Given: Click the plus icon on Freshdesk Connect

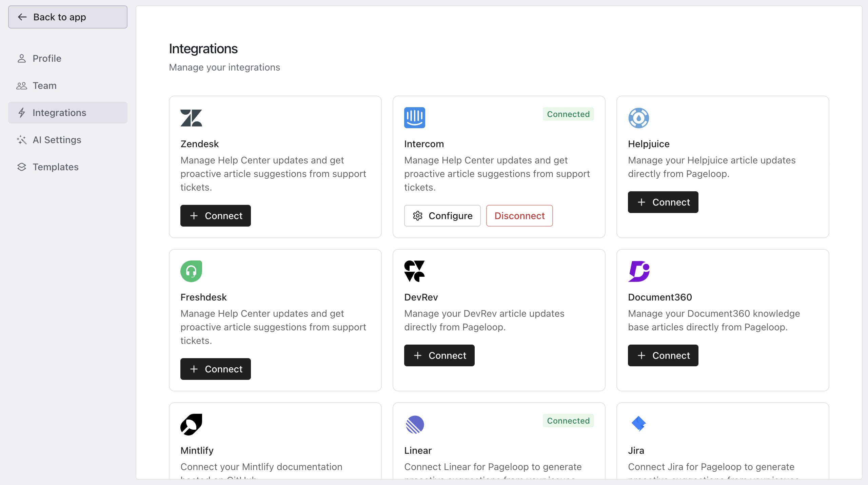Looking at the screenshot, I should pyautogui.click(x=194, y=369).
